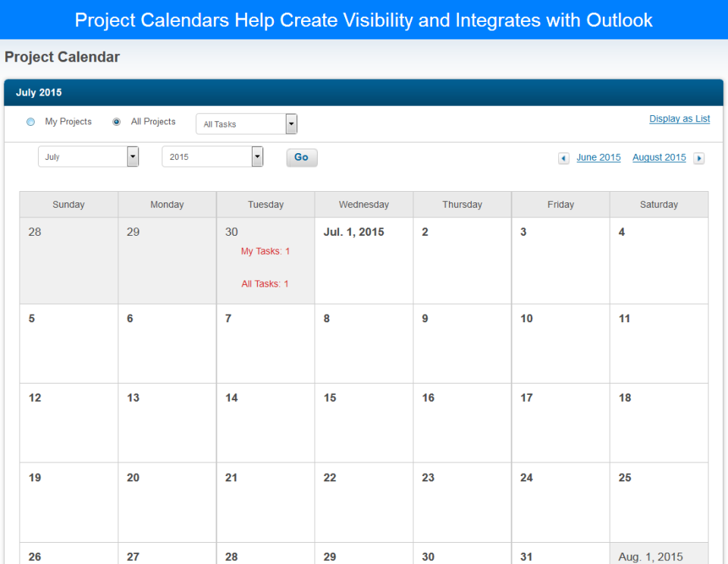Click the next month arrow icon
This screenshot has height=564, width=728.
coord(699,158)
